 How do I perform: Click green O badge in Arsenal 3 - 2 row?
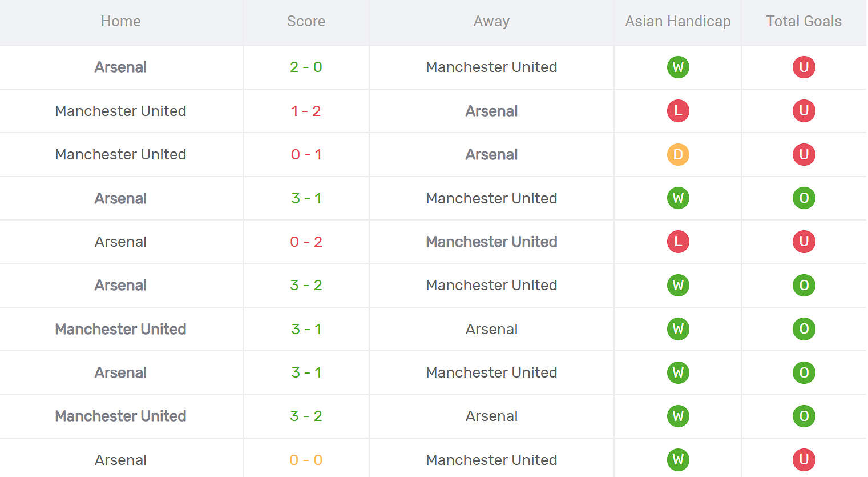click(804, 286)
